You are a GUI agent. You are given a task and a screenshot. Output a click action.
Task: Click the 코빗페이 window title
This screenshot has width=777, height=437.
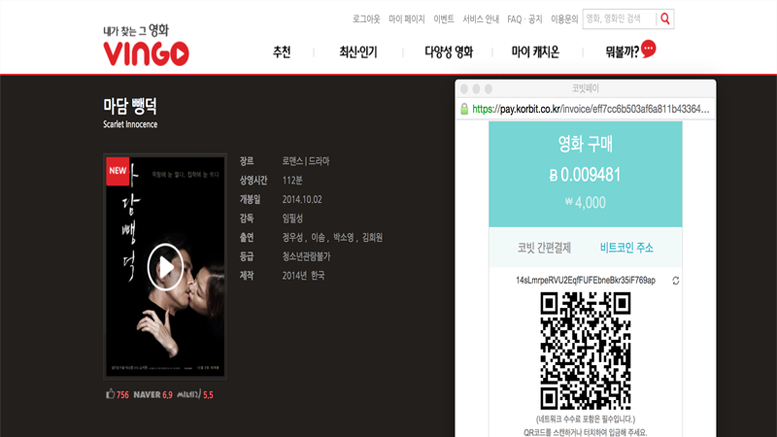point(585,88)
